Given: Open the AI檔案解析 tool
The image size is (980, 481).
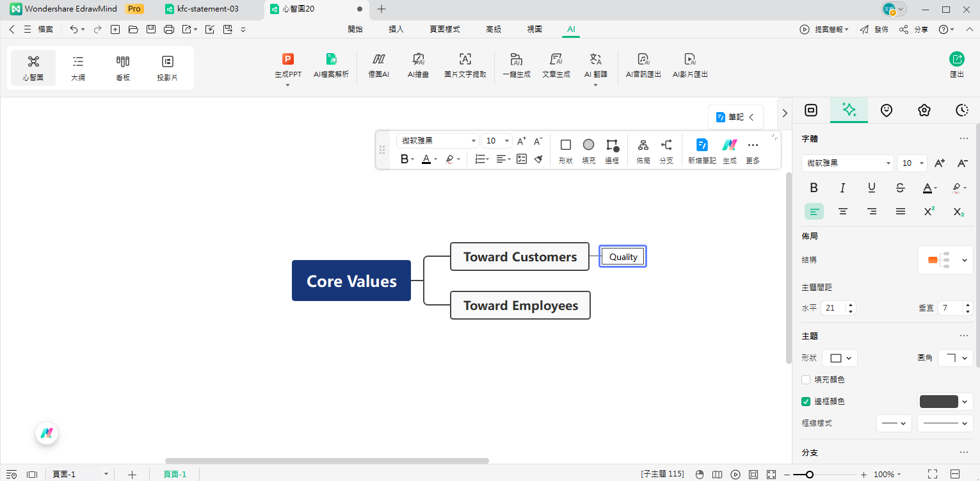Looking at the screenshot, I should (x=331, y=60).
